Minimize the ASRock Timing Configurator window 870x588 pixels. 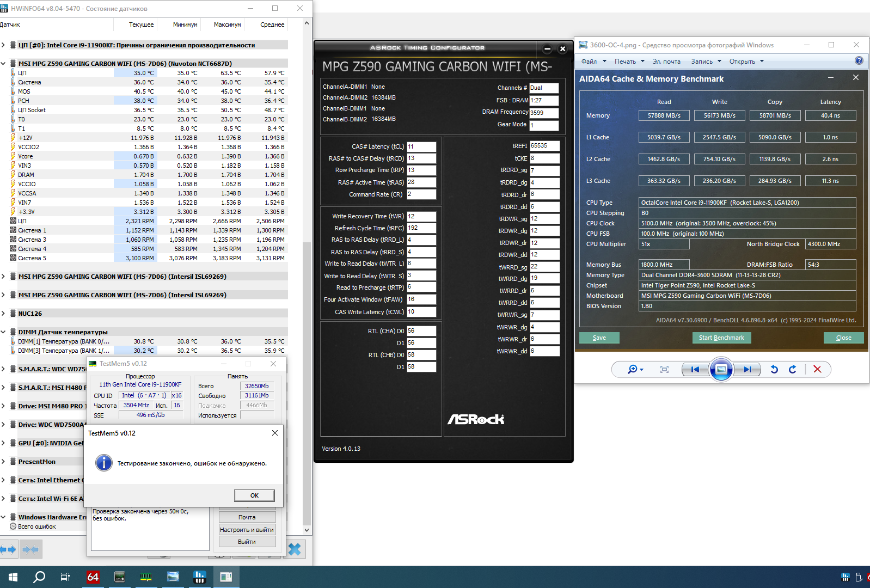548,49
